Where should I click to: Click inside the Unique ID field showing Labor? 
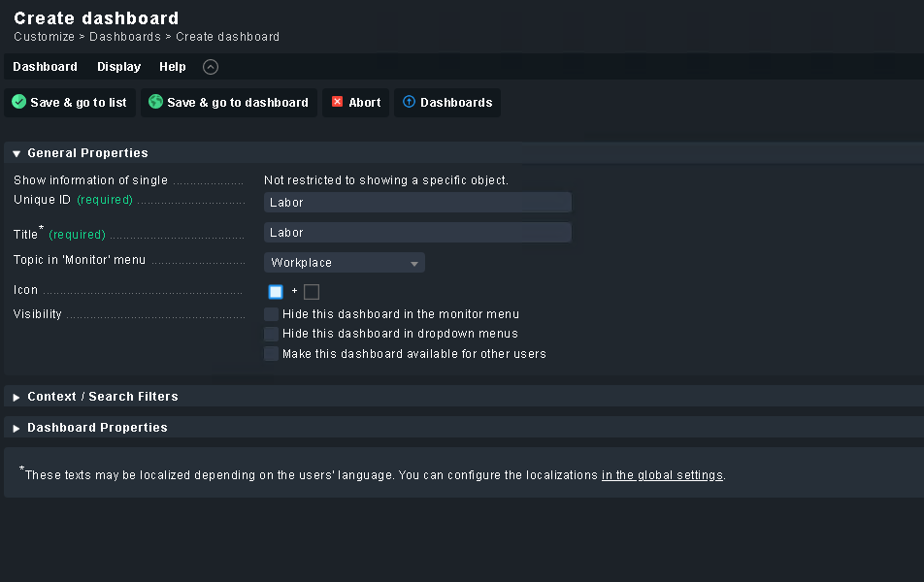(417, 202)
